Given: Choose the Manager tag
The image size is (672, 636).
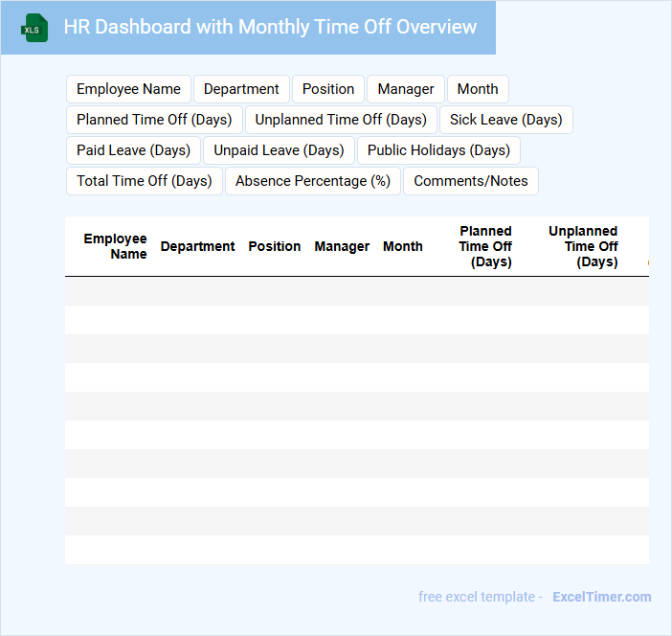Looking at the screenshot, I should pos(406,89).
